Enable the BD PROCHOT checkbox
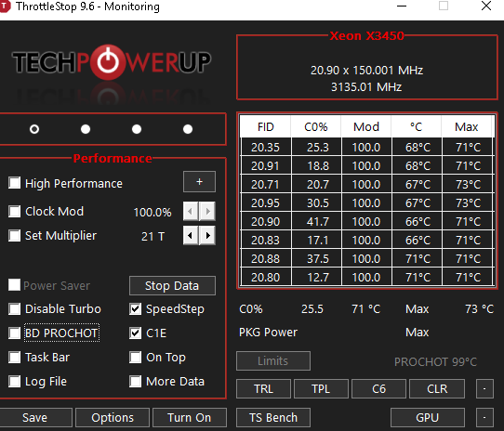Viewport: 504px width, 431px height. click(x=15, y=333)
